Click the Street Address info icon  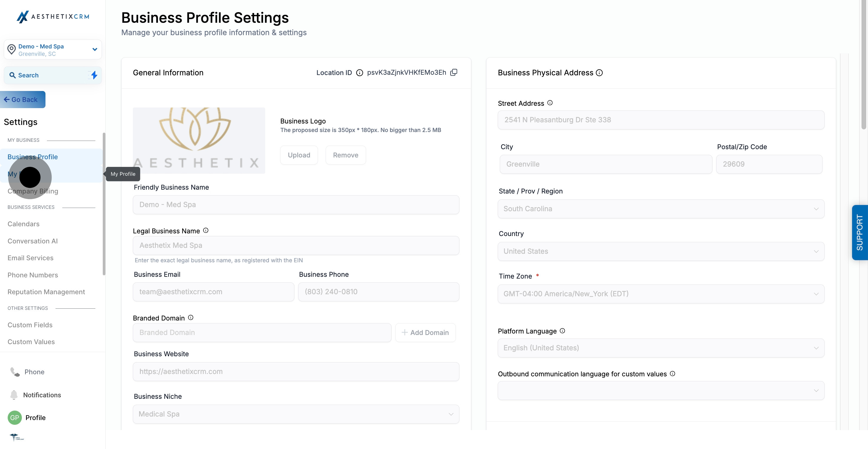550,103
